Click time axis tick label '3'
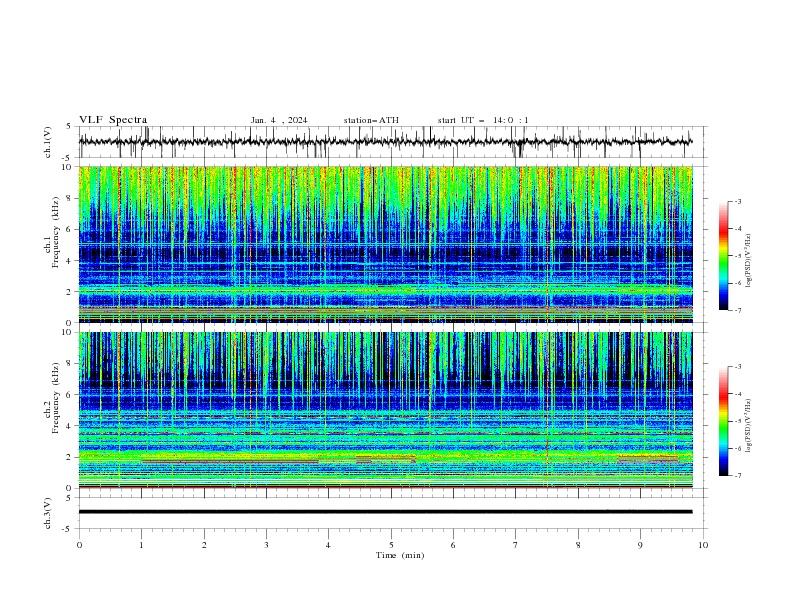 click(x=266, y=545)
